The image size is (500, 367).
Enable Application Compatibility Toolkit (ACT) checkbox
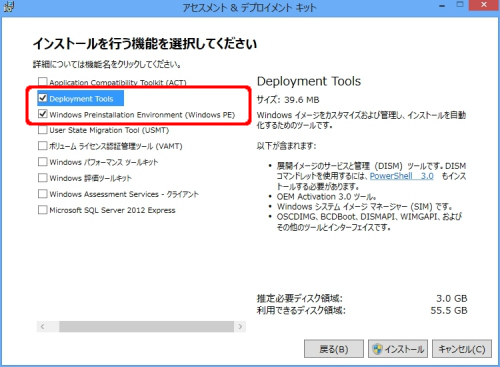(43, 82)
